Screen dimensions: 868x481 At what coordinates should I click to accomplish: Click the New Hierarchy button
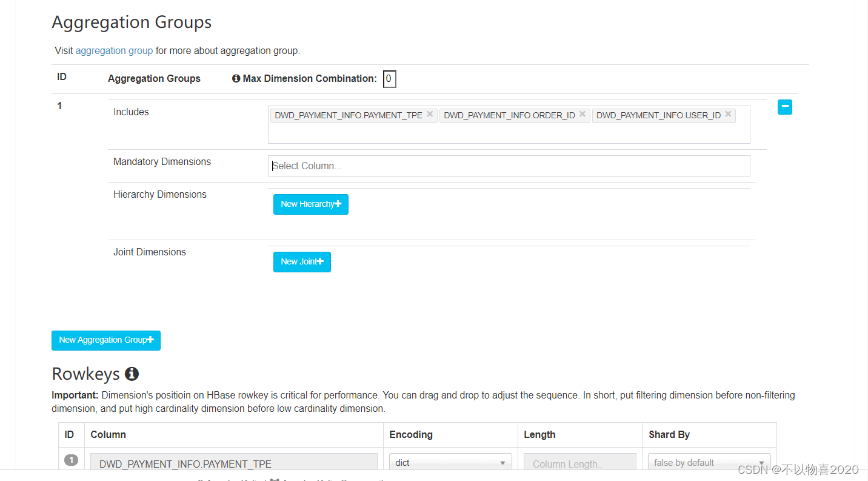[x=311, y=204]
